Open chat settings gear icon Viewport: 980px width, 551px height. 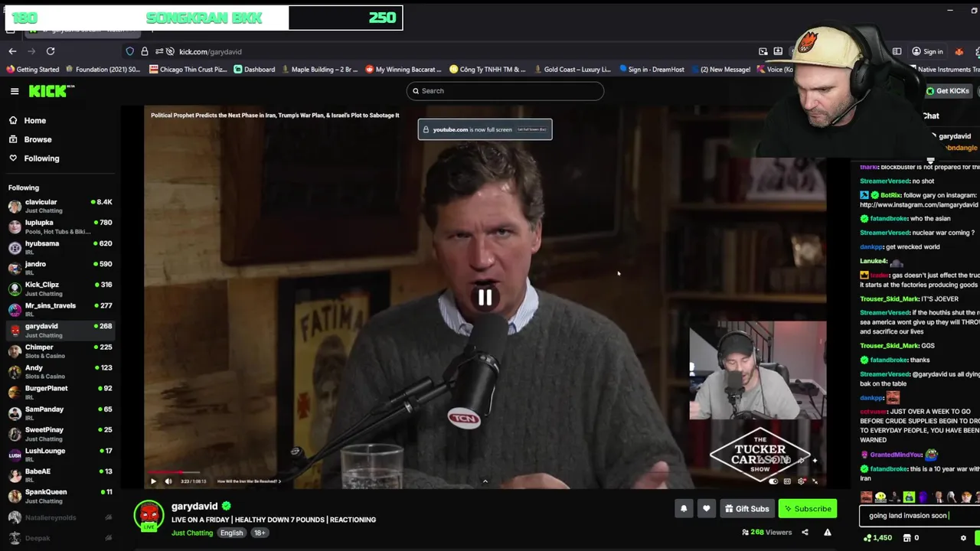pos(963,538)
